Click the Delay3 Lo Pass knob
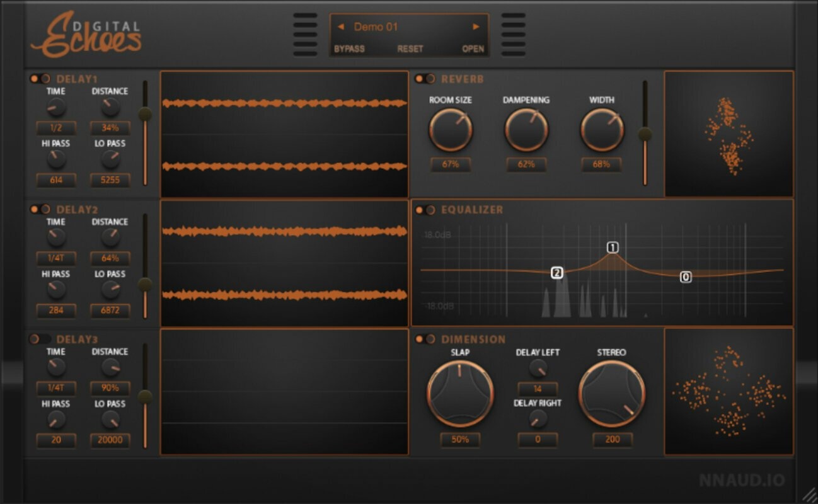 pyautogui.click(x=110, y=420)
